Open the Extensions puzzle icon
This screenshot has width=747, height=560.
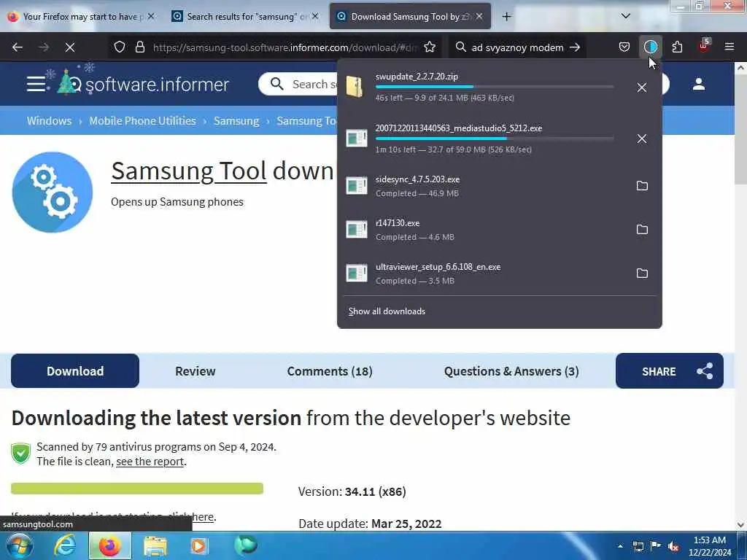(x=677, y=47)
